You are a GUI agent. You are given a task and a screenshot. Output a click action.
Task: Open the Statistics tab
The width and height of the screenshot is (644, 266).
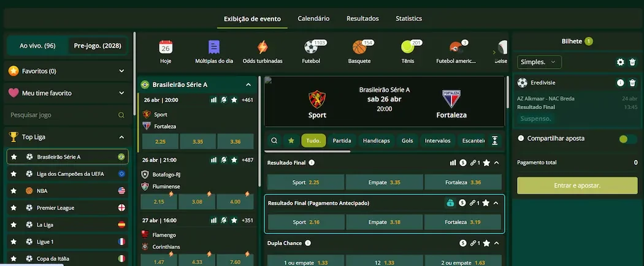[x=408, y=18]
